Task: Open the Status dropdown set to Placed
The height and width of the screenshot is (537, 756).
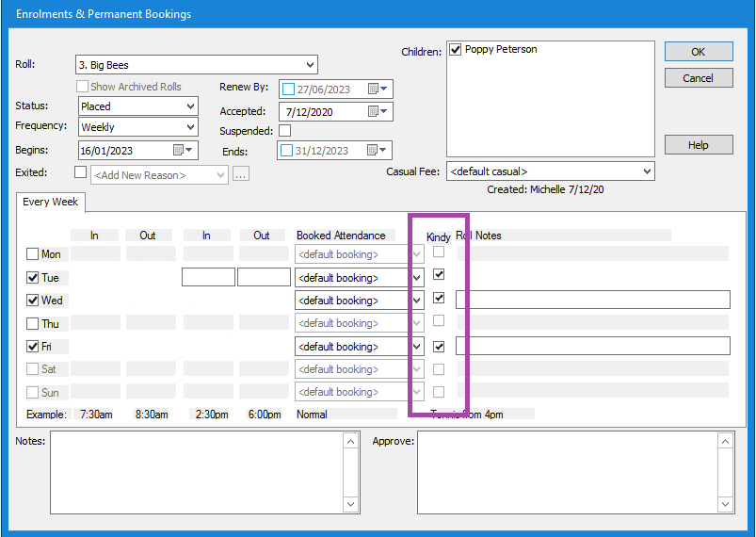Action: 190,106
